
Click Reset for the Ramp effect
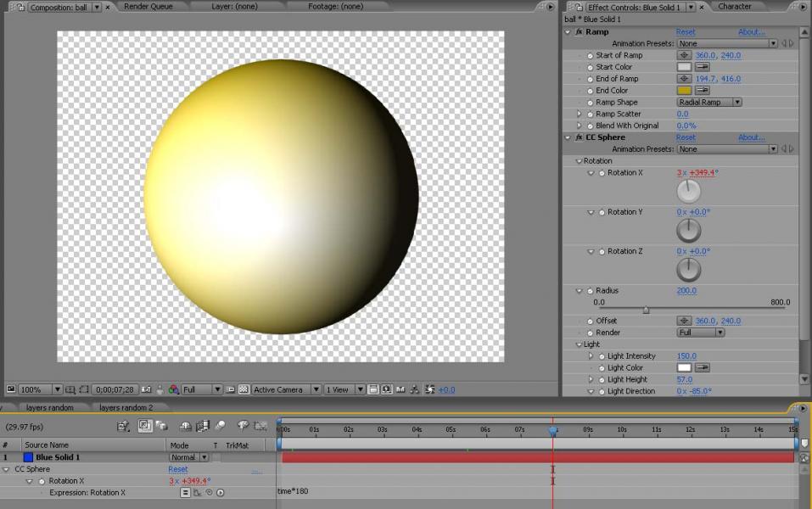click(685, 32)
